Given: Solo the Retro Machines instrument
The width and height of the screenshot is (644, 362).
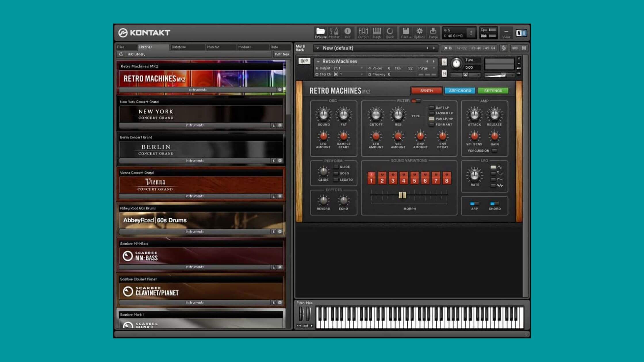Looking at the screenshot, I should 444,62.
